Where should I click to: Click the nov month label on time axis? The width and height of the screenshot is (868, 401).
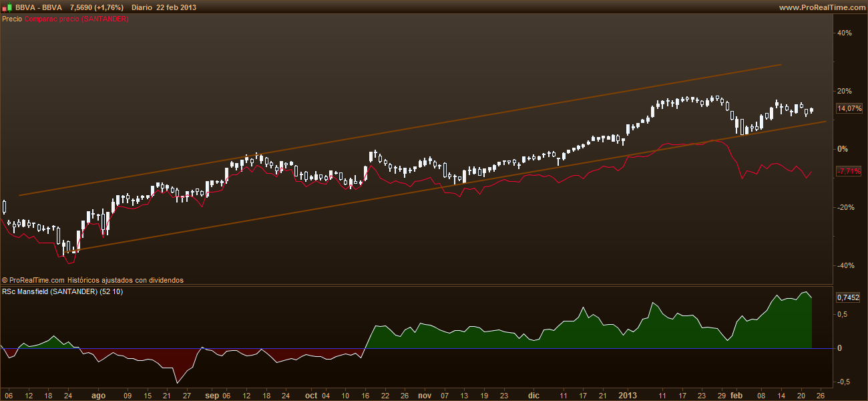point(425,395)
